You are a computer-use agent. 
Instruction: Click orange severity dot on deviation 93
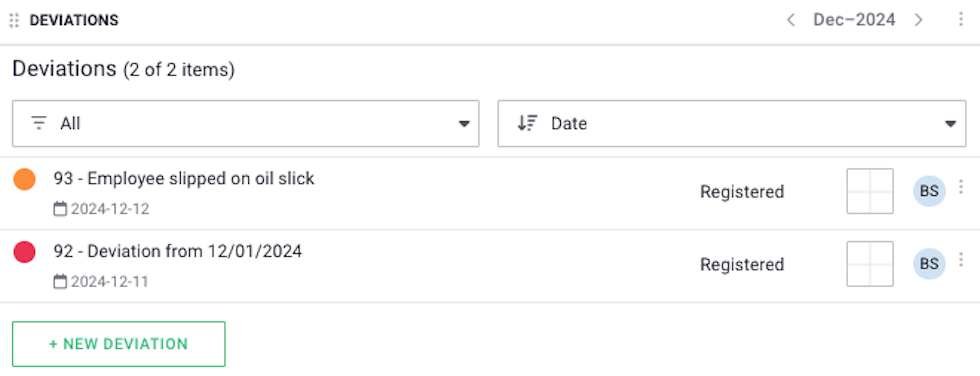pyautogui.click(x=24, y=180)
